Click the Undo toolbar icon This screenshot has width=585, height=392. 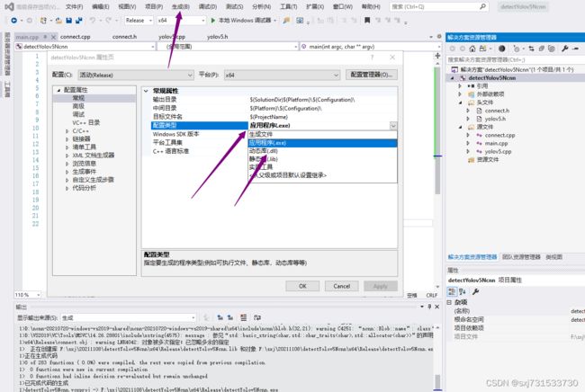(93, 21)
